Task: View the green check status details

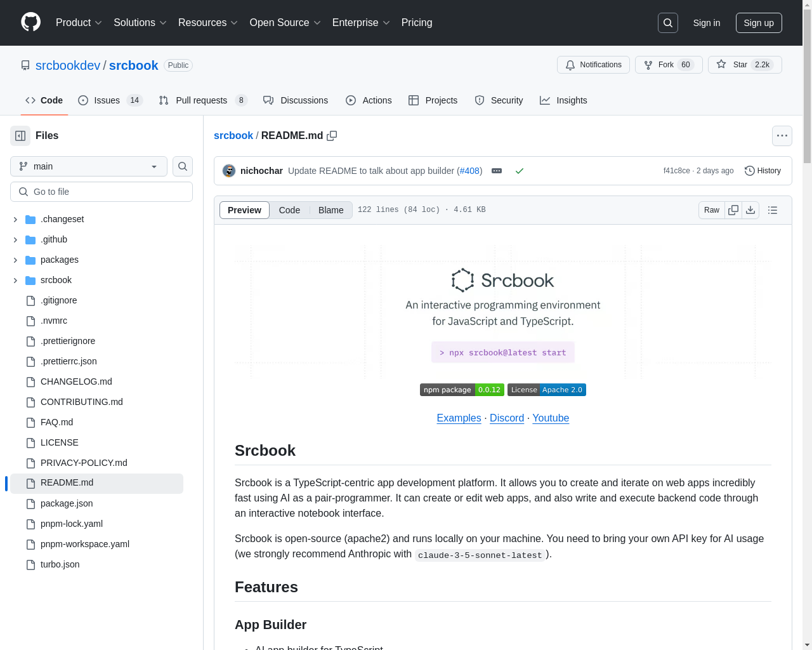Action: pos(520,171)
